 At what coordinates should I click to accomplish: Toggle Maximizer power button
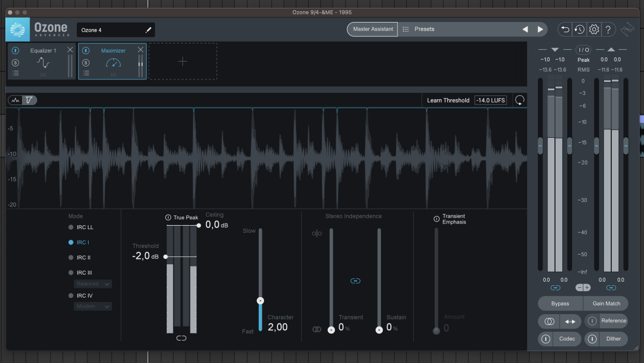click(x=86, y=51)
